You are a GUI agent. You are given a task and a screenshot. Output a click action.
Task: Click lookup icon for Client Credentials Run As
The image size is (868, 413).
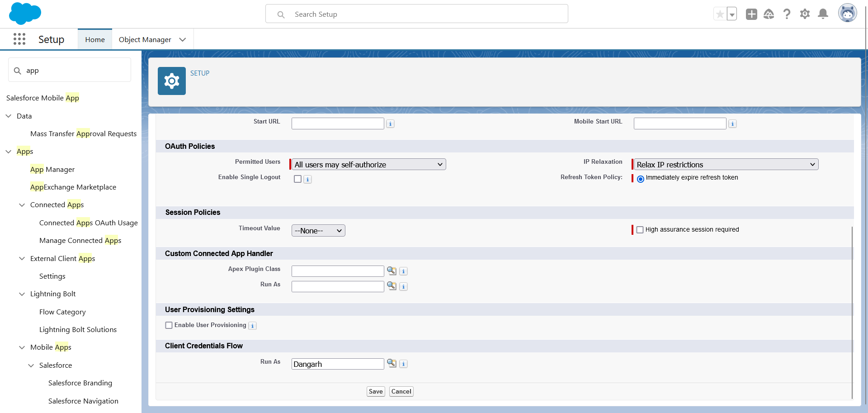pyautogui.click(x=392, y=364)
